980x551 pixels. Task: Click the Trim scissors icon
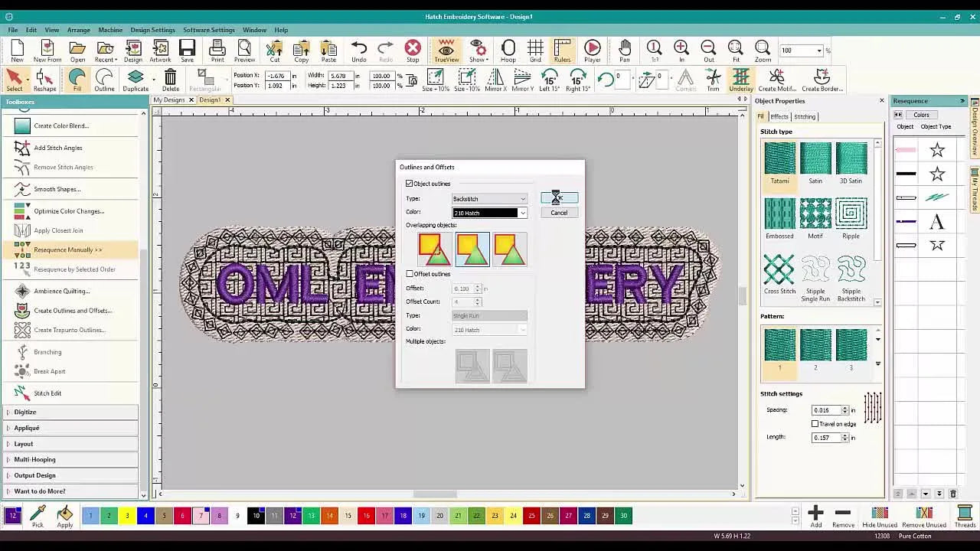(713, 80)
